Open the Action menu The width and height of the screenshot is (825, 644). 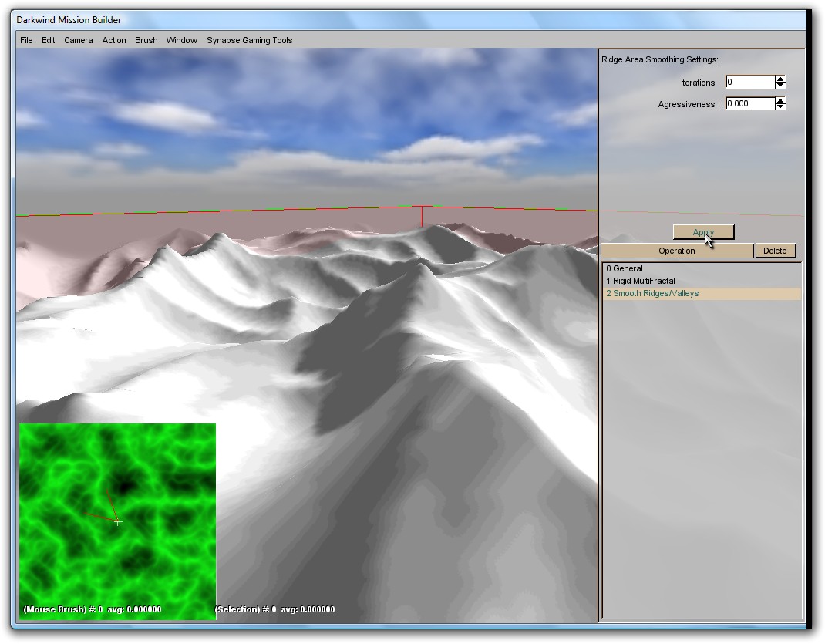click(x=114, y=40)
